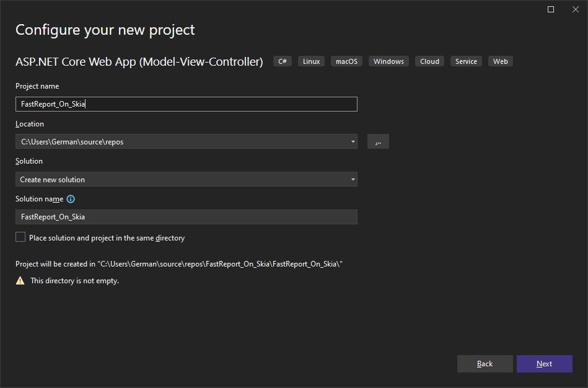The height and width of the screenshot is (388, 588).
Task: Click the warning triangle icon
Action: click(20, 281)
